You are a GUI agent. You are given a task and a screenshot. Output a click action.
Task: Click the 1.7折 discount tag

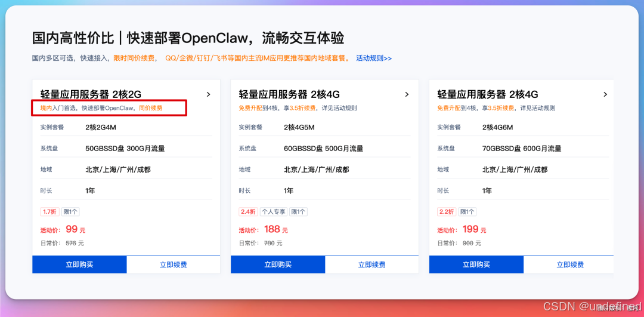click(x=49, y=212)
